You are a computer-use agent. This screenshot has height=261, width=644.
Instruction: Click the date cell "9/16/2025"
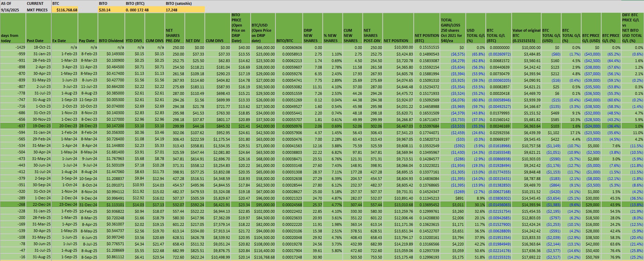(13, 10)
